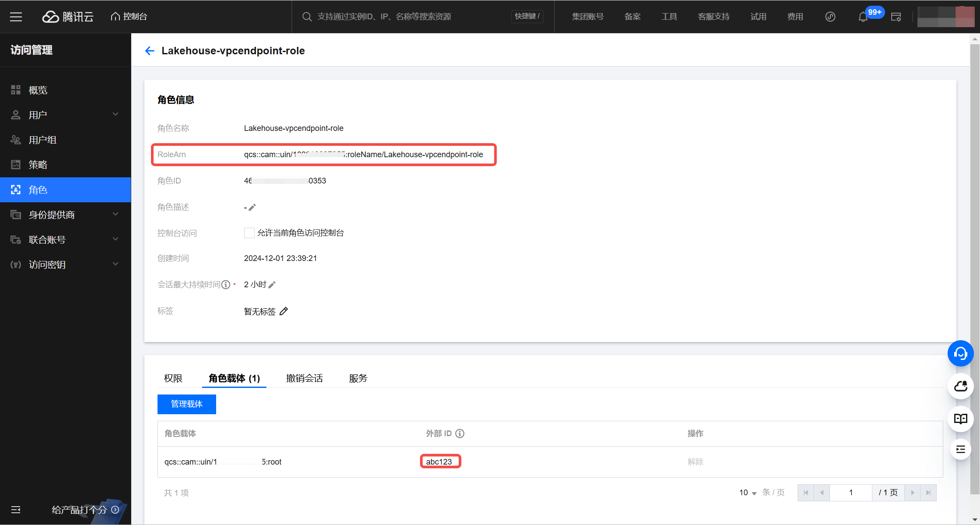Open customer service headset floating button

click(x=960, y=353)
